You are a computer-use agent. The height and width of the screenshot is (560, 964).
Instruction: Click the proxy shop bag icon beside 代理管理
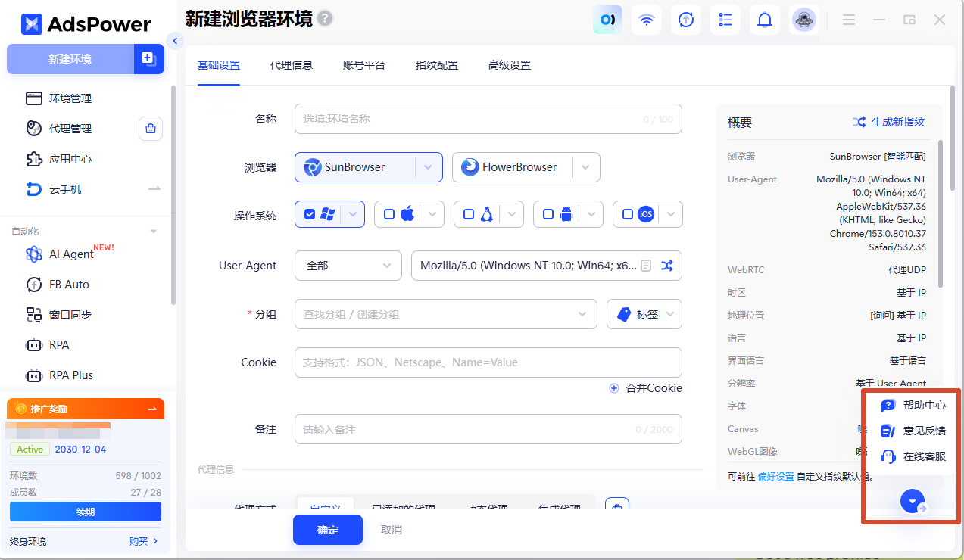pos(151,129)
